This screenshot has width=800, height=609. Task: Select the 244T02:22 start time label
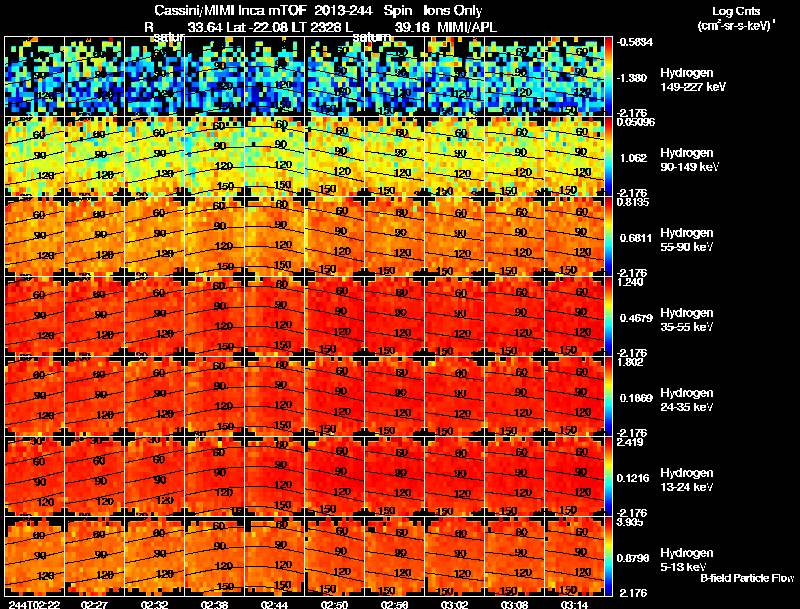click(x=35, y=604)
